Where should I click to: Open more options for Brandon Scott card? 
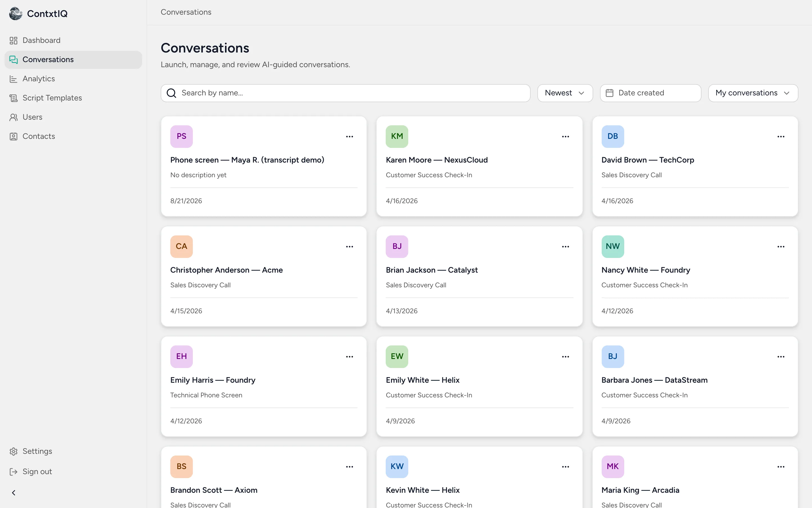350,467
